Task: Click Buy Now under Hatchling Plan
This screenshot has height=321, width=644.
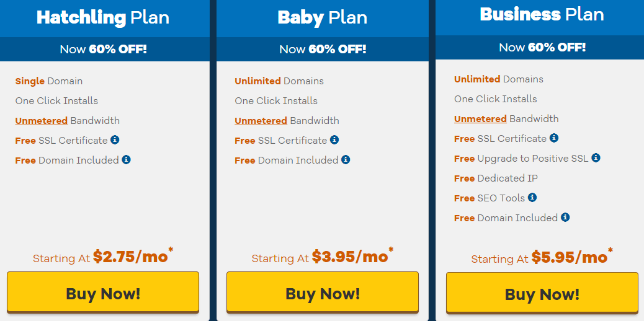Action: click(103, 292)
